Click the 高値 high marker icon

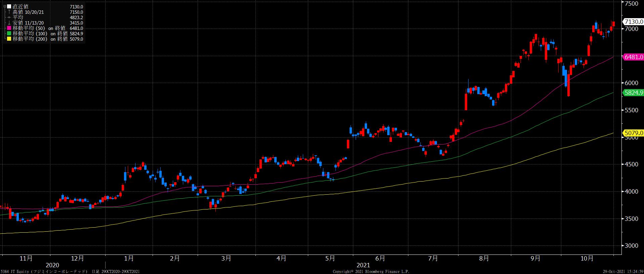point(9,12)
